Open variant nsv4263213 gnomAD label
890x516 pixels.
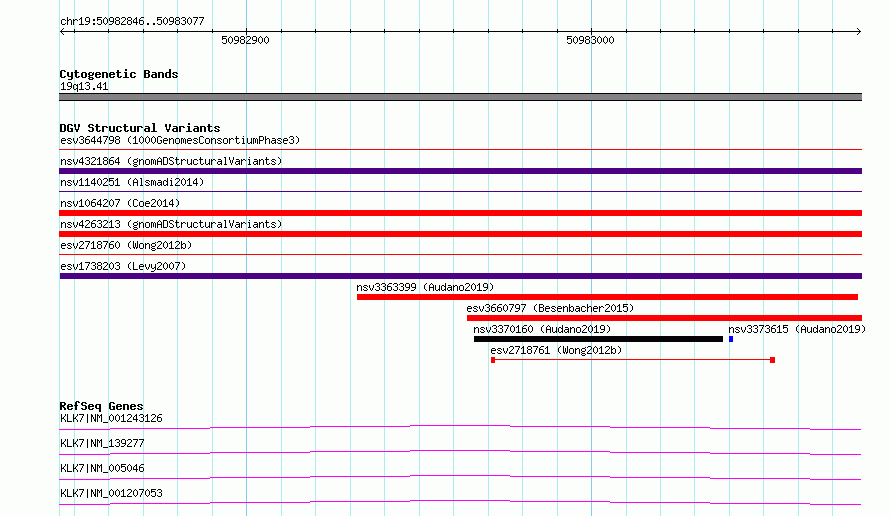(x=171, y=224)
